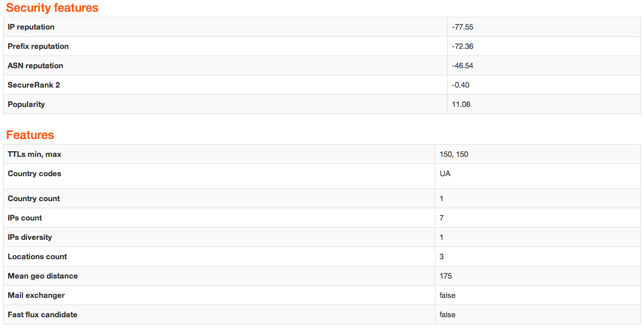The height and width of the screenshot is (331, 644).
Task: Select the ASN reputation label
Action: pos(36,66)
